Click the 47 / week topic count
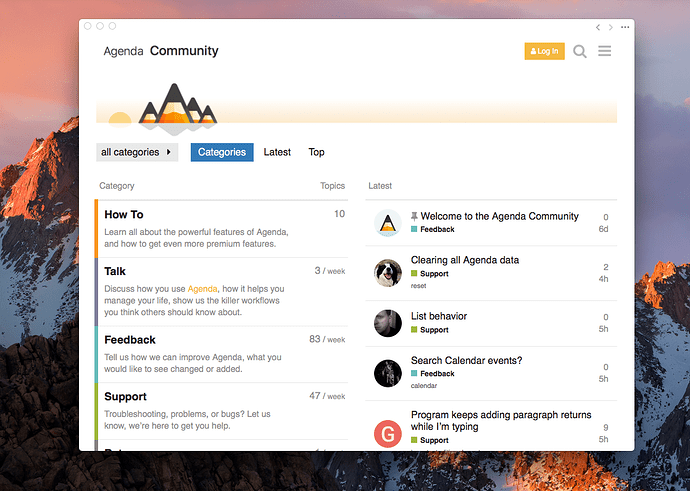The image size is (690, 491). click(327, 396)
